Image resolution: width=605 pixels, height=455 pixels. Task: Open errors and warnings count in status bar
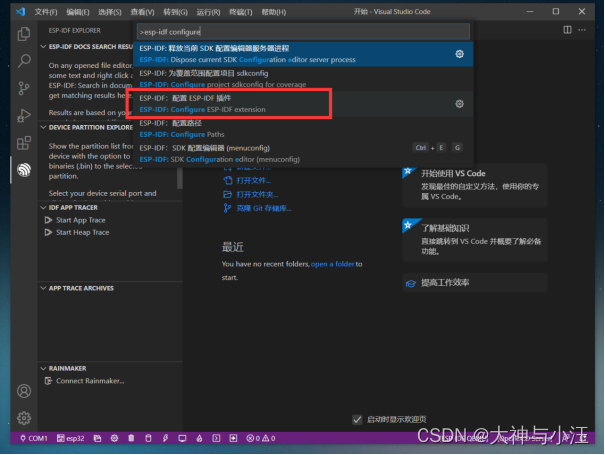click(261, 438)
